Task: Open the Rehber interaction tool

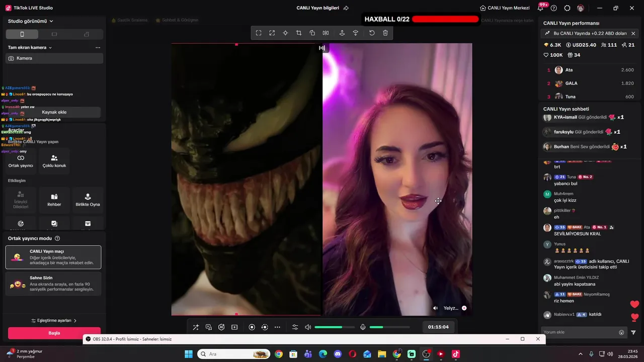Action: click(54, 200)
